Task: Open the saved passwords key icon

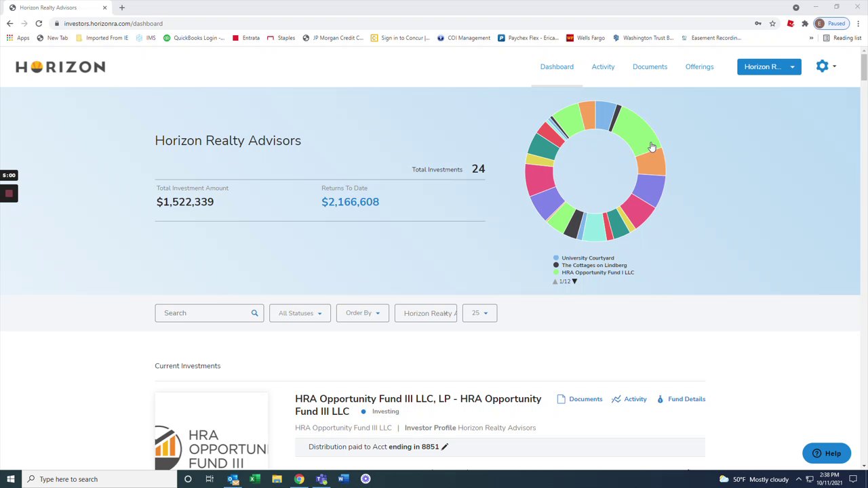Action: [x=758, y=24]
